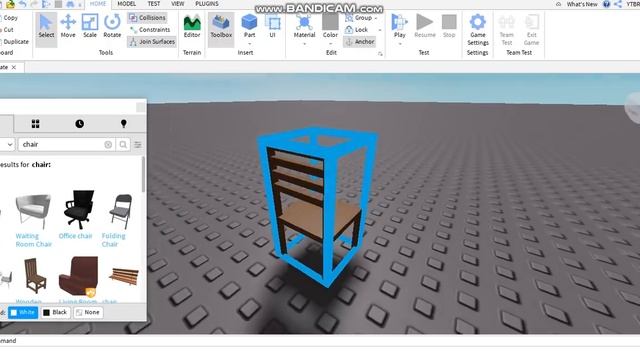Open the Toolbox recent clock tab

pos(80,124)
